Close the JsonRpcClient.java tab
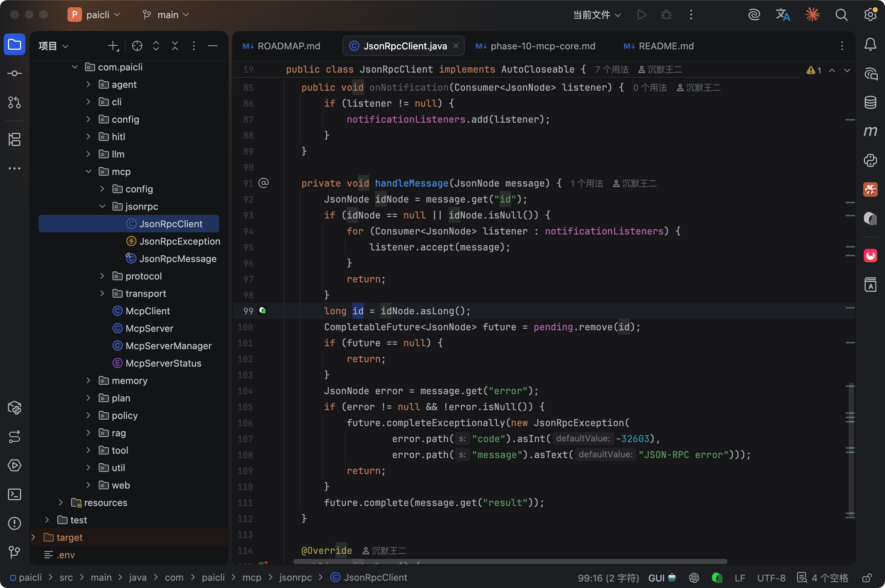The height and width of the screenshot is (588, 885). click(456, 45)
